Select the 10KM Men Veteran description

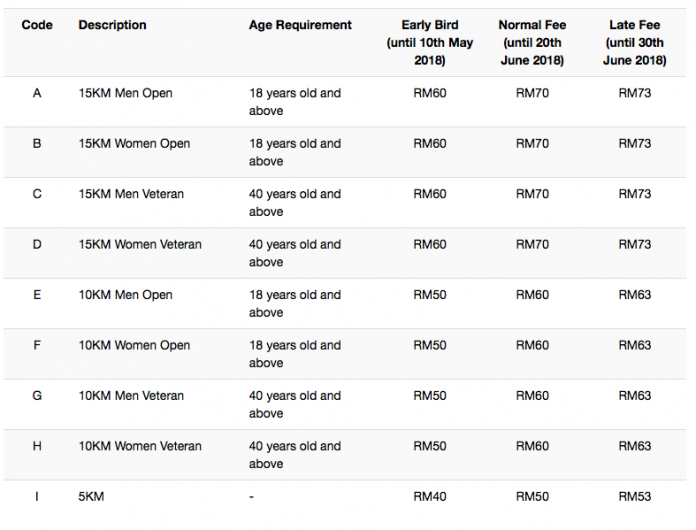click(x=131, y=396)
